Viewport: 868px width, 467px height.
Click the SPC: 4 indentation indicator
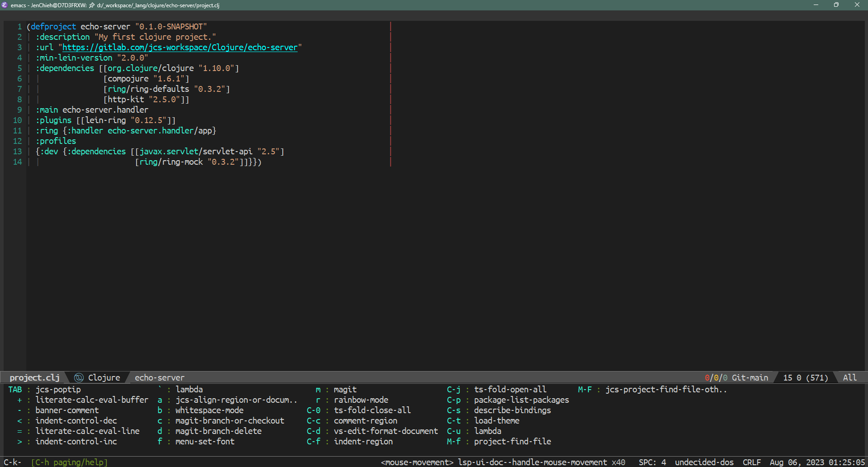[x=652, y=462]
